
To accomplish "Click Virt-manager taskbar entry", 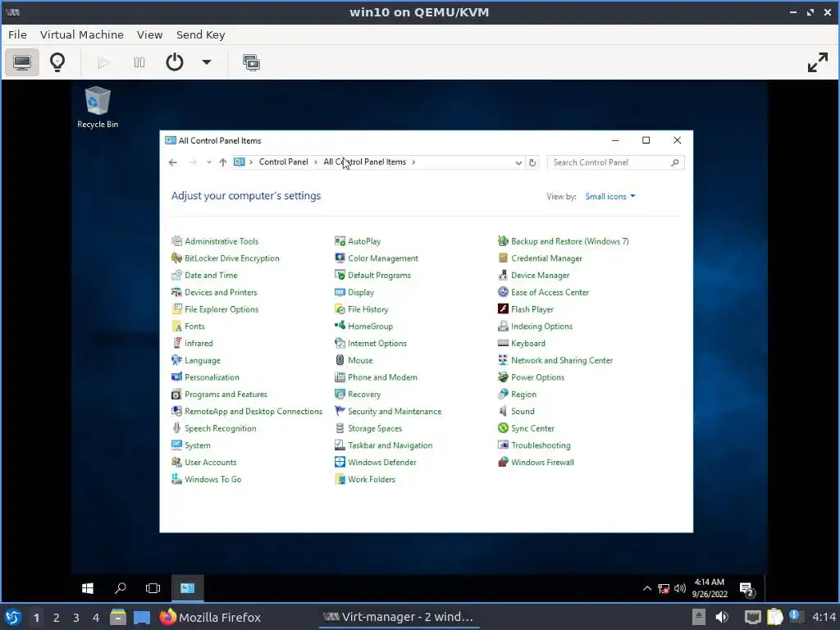I will (398, 617).
